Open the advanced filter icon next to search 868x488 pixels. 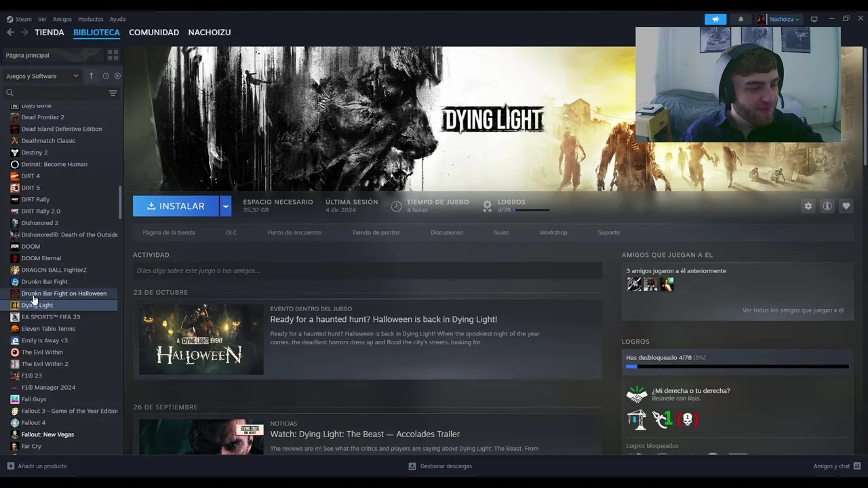point(113,93)
